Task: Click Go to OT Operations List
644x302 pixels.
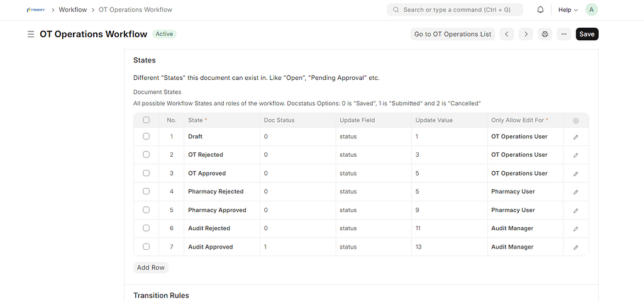Action: tap(453, 34)
